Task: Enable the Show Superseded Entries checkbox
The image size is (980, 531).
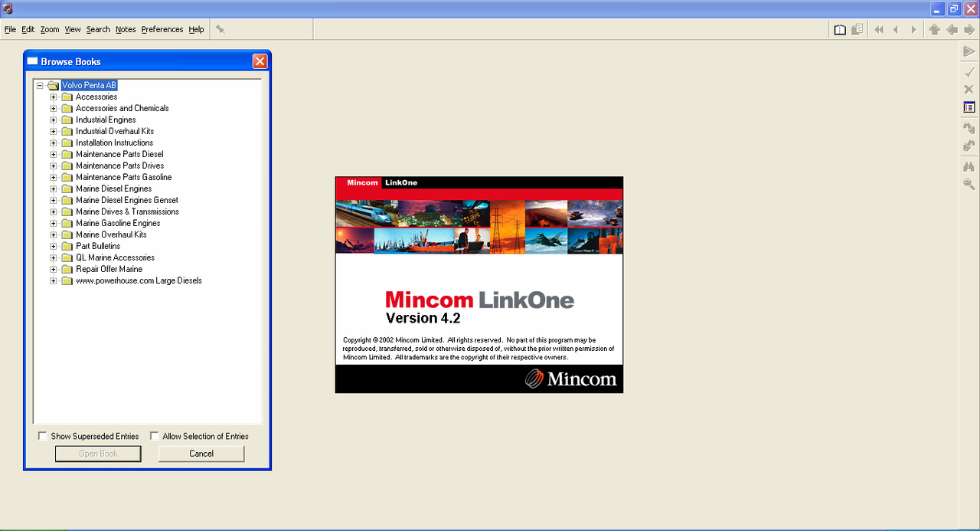Action: [43, 436]
